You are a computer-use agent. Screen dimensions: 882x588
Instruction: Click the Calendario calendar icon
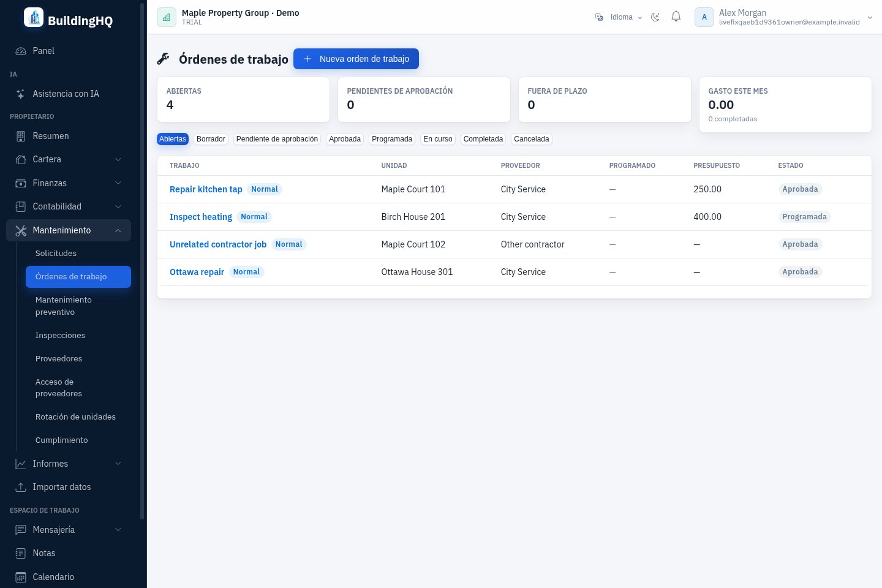(21, 577)
